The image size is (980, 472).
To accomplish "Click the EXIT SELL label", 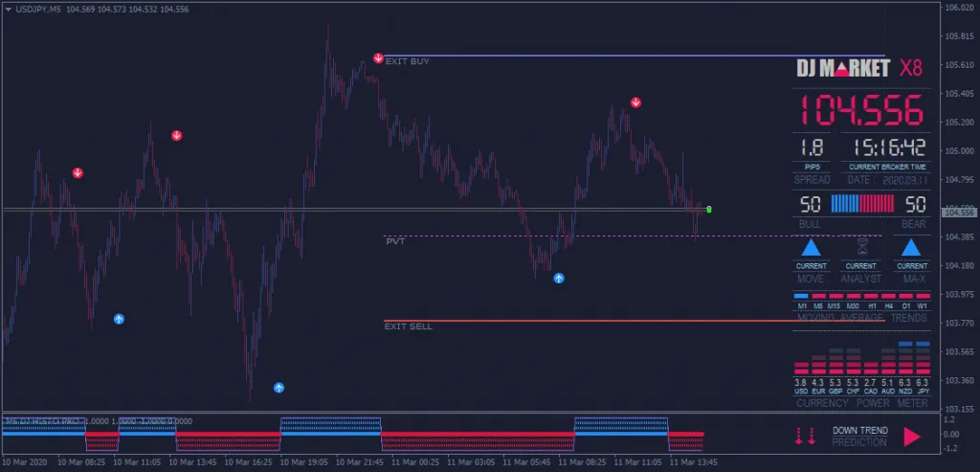I will click(x=408, y=326).
